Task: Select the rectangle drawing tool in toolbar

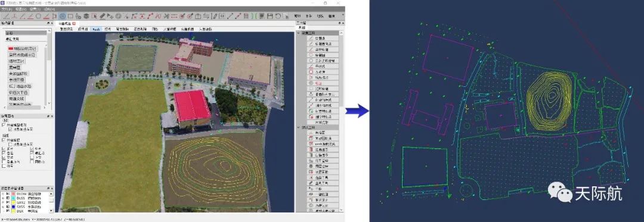Action: pos(70,17)
